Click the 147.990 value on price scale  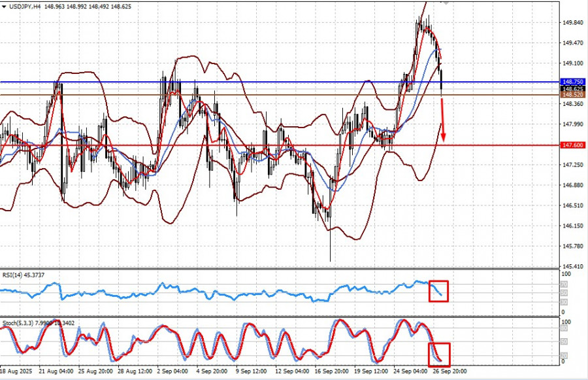pos(573,124)
